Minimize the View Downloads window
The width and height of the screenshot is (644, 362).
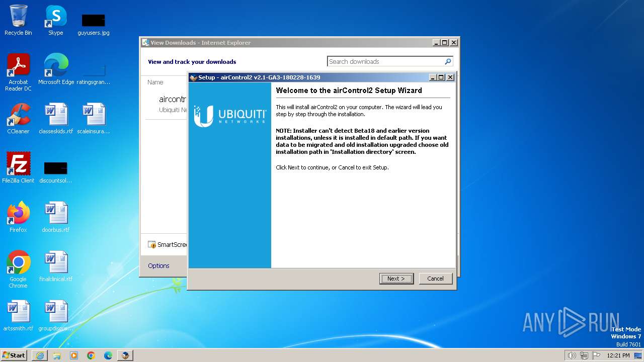click(x=436, y=43)
